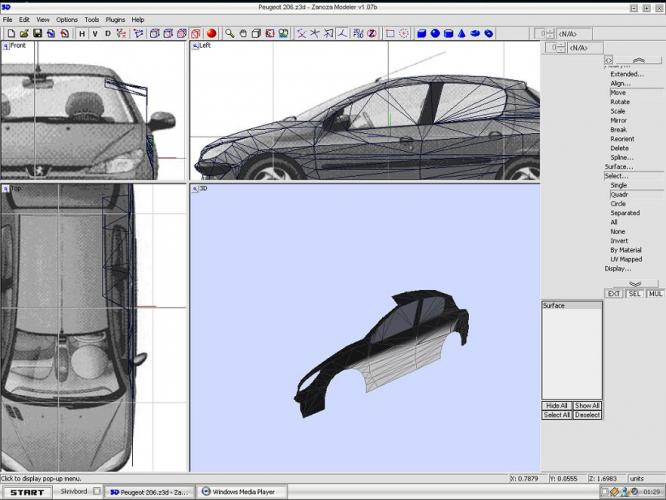This screenshot has width=666, height=500.
Task: Switch to Windows Media Player in taskbar
Action: click(x=244, y=492)
